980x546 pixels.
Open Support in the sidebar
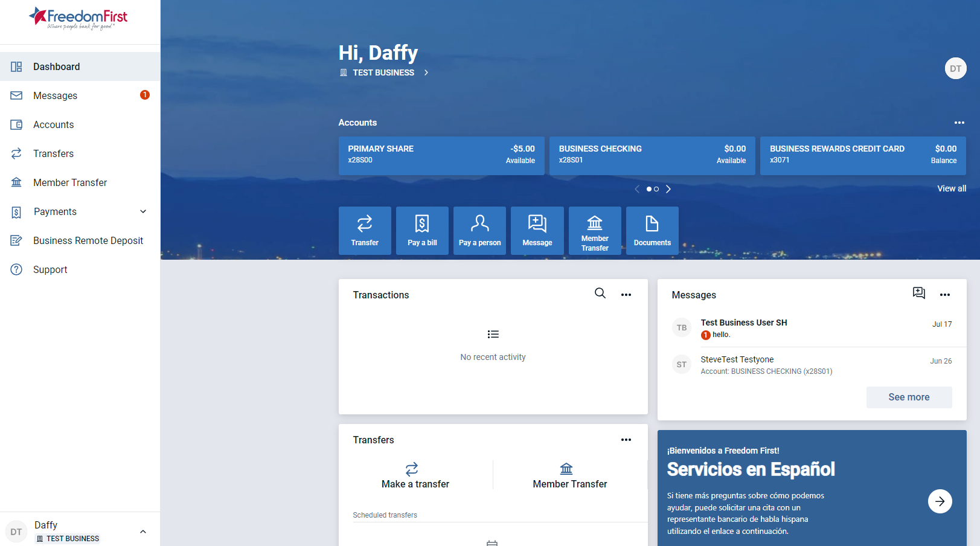80,269
